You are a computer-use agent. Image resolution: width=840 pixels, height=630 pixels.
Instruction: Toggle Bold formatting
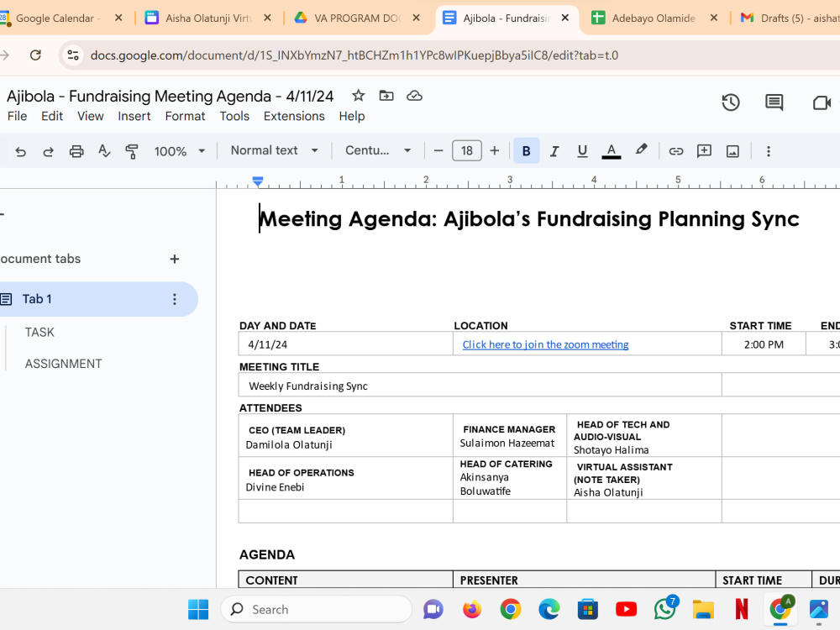tap(526, 151)
